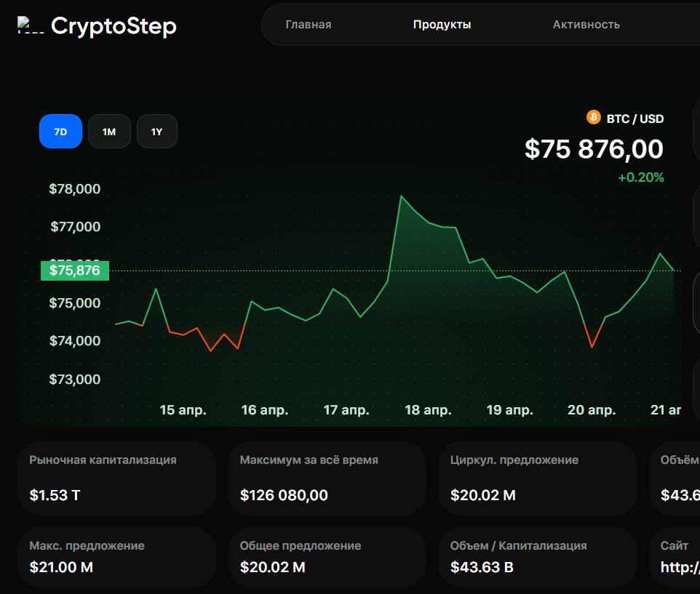Go to the Продукты tab
The width and height of the screenshot is (700, 594).
442,25
